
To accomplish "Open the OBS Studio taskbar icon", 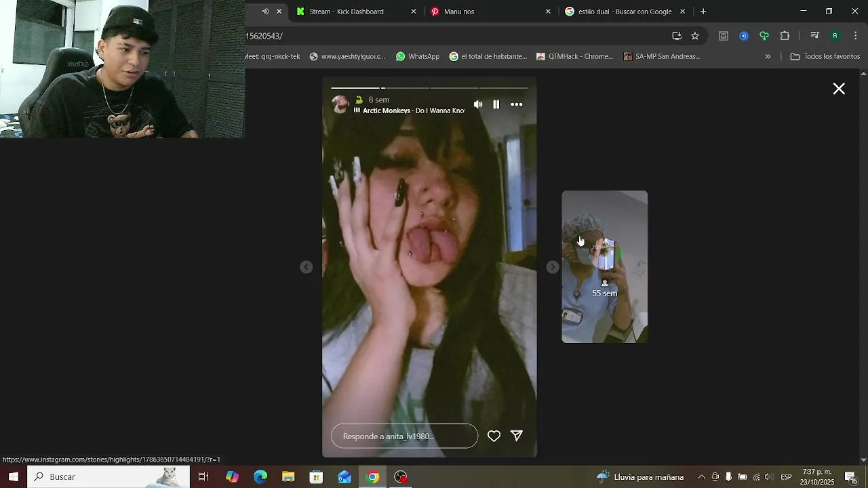I will coord(401,476).
